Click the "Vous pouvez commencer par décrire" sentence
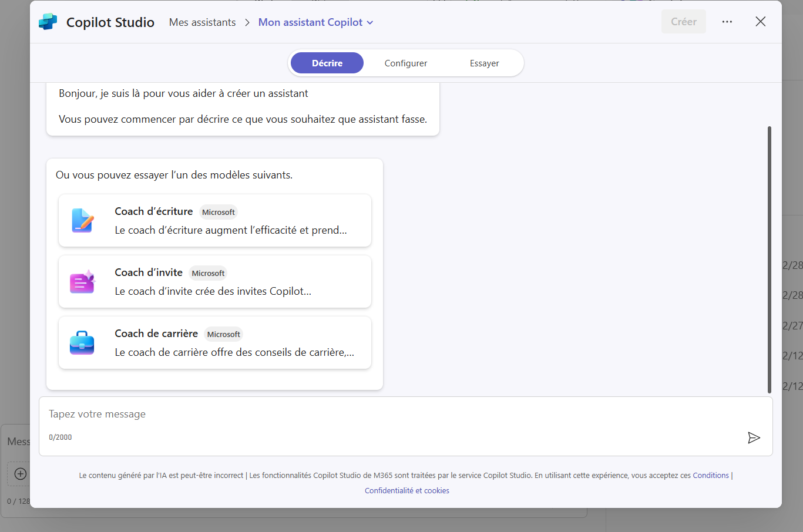This screenshot has height=532, width=803. coord(243,119)
